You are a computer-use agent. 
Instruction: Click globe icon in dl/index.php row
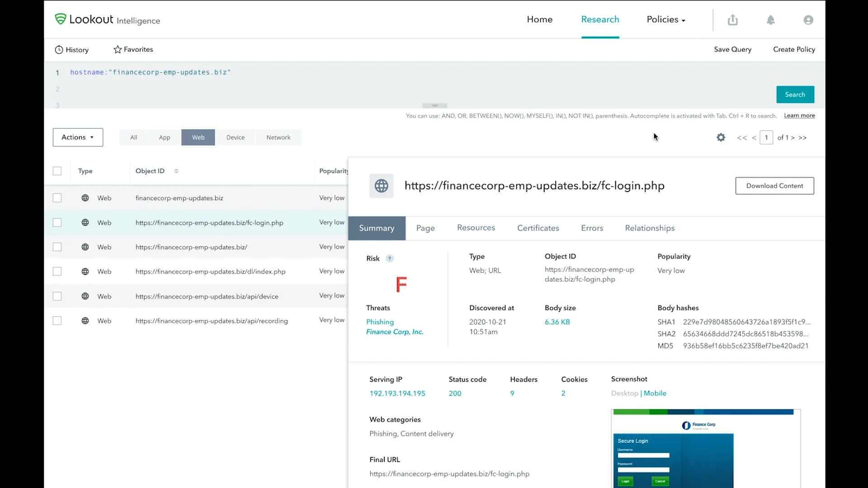(x=85, y=272)
